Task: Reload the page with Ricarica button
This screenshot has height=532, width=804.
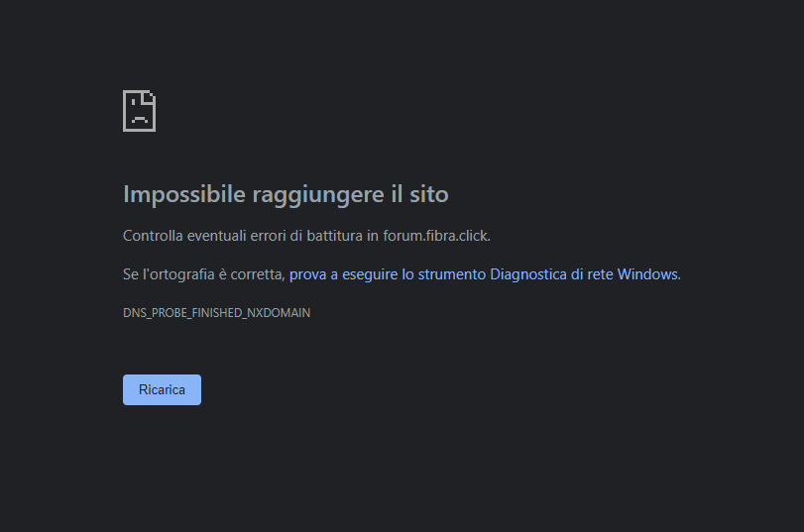Action: tap(162, 389)
